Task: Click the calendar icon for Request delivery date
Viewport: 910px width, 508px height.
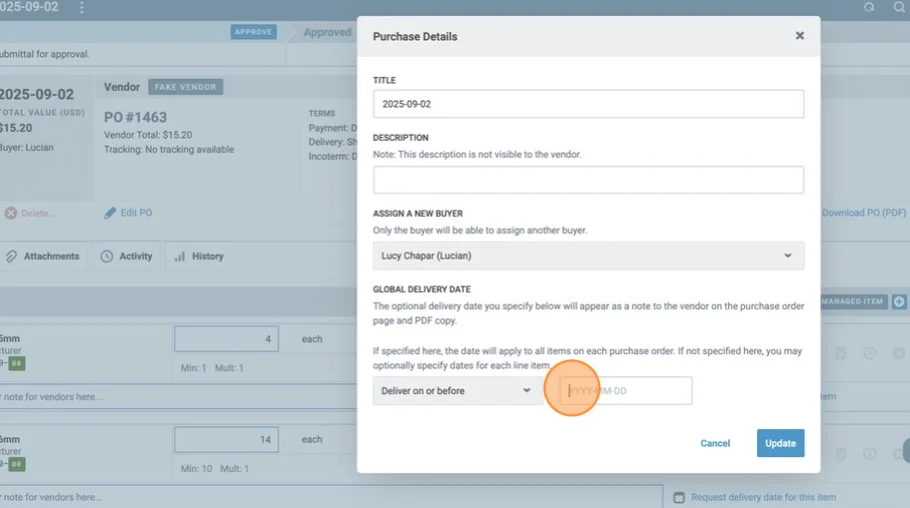Action: pyautogui.click(x=679, y=497)
